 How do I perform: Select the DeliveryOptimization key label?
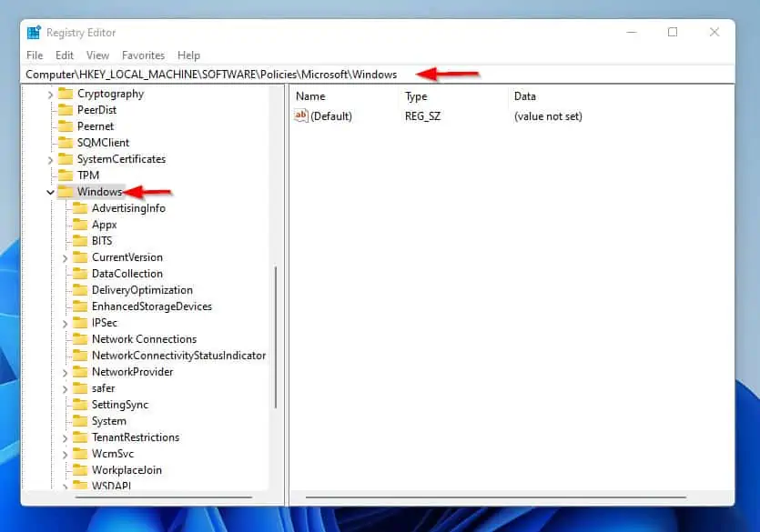click(142, 290)
